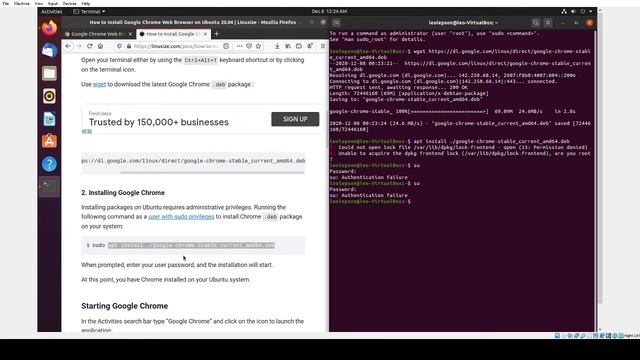Open the Firefox hamburger menu
This screenshot has width=640, height=360.
[323, 46]
